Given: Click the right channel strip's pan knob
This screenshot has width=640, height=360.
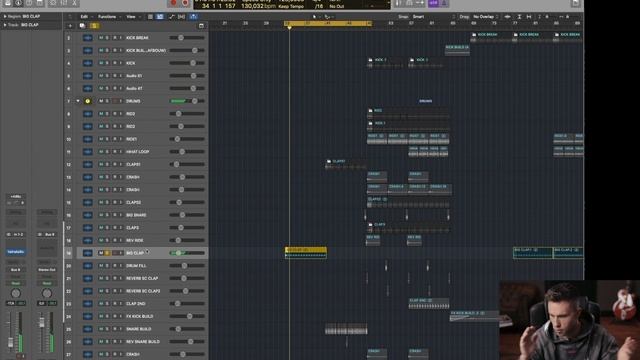Looking at the screenshot, I should (x=47, y=293).
